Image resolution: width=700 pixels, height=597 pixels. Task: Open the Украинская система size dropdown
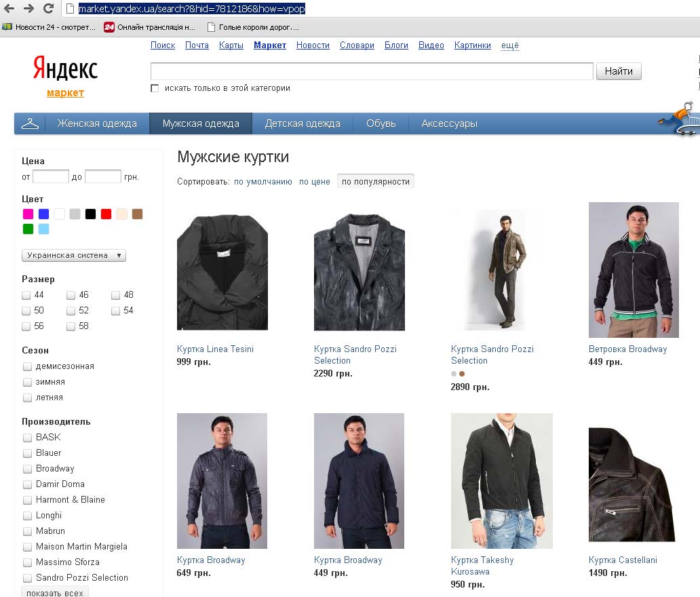[74, 256]
